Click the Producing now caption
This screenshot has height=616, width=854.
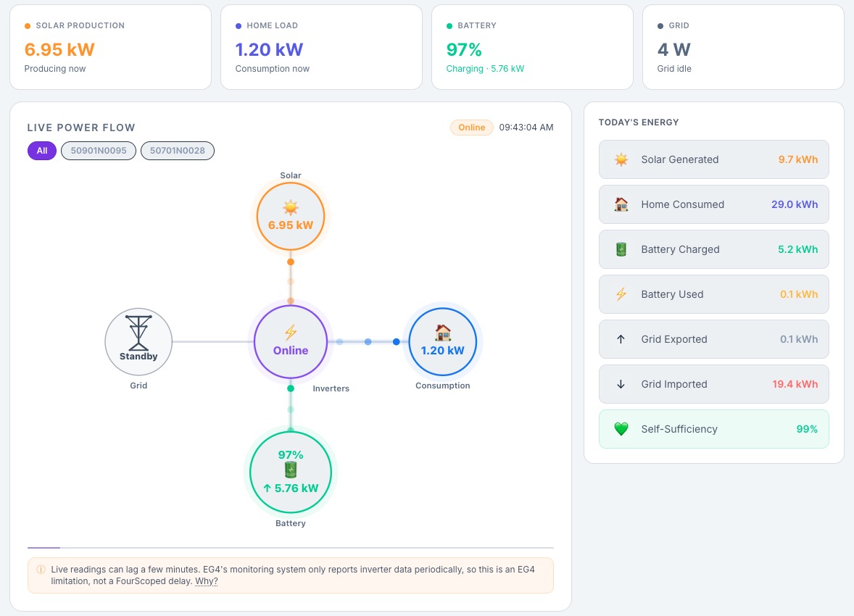pyautogui.click(x=55, y=69)
